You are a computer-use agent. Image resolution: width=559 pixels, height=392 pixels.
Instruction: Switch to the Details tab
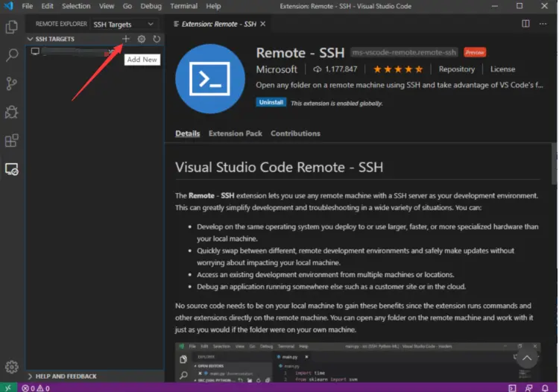click(x=188, y=133)
